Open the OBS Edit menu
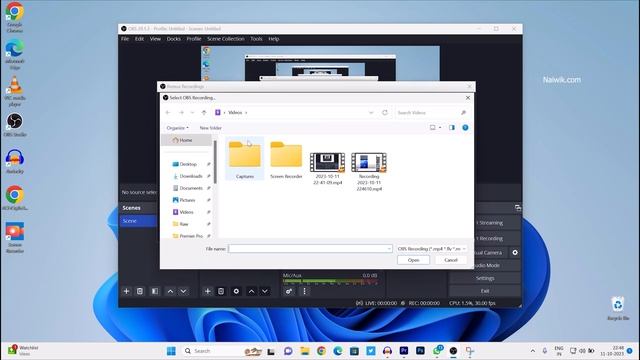This screenshot has width=640, height=360. [x=139, y=39]
